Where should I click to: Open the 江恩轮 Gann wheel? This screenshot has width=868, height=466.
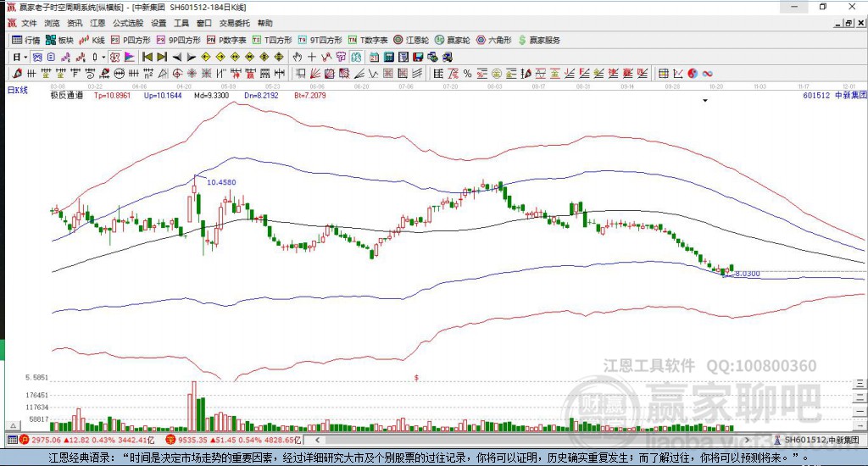point(411,40)
